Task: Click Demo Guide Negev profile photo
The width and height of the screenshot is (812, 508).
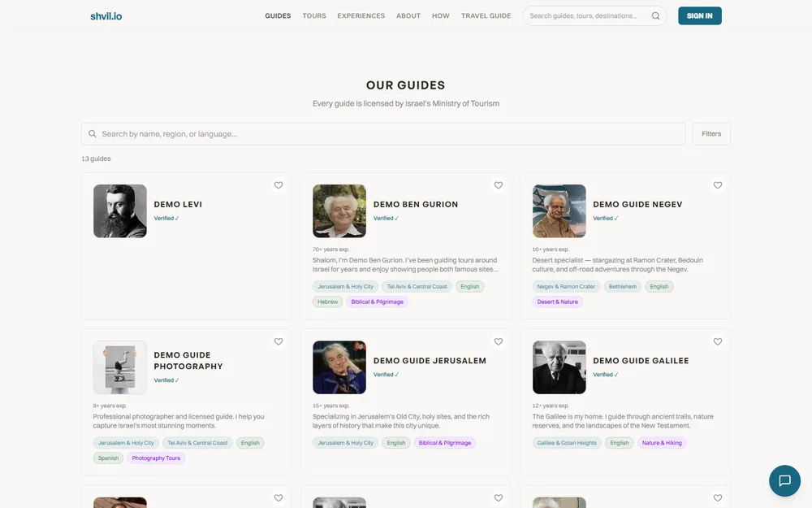Action: pyautogui.click(x=559, y=211)
